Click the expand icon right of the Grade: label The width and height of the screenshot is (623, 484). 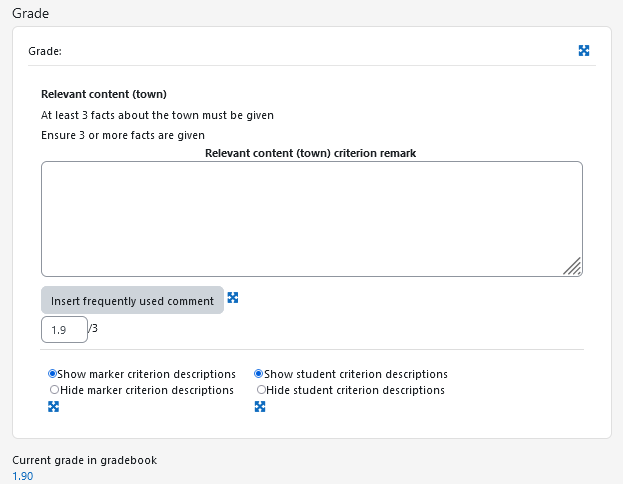point(584,51)
